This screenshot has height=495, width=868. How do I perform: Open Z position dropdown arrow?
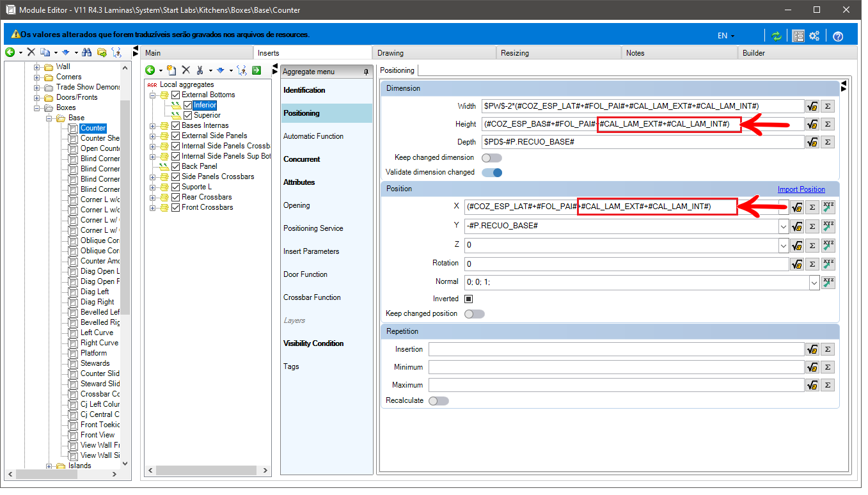tap(784, 245)
